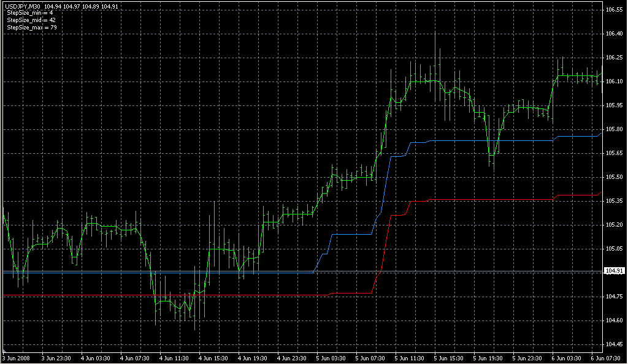
Task: Select 106.10 on the price axis
Action: tap(614, 82)
